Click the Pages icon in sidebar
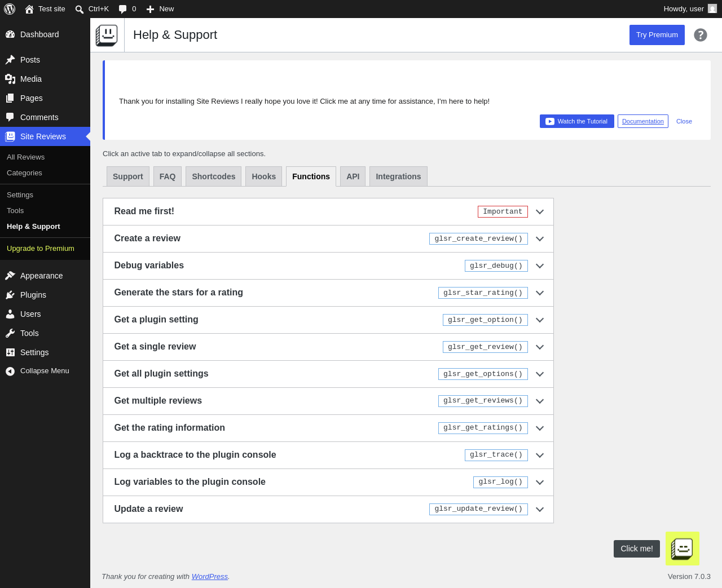Viewport: 722px width, 588px height. (10, 98)
